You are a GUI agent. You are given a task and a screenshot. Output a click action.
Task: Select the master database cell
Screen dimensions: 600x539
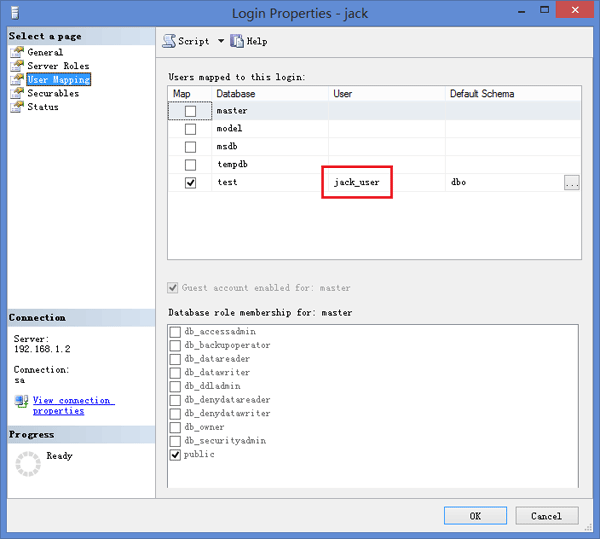click(x=270, y=111)
